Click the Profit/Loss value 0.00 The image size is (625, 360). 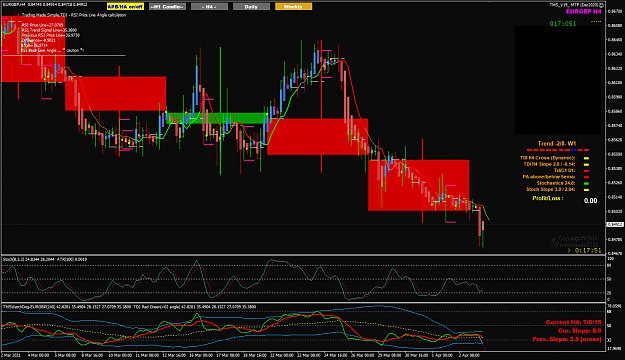(x=590, y=201)
